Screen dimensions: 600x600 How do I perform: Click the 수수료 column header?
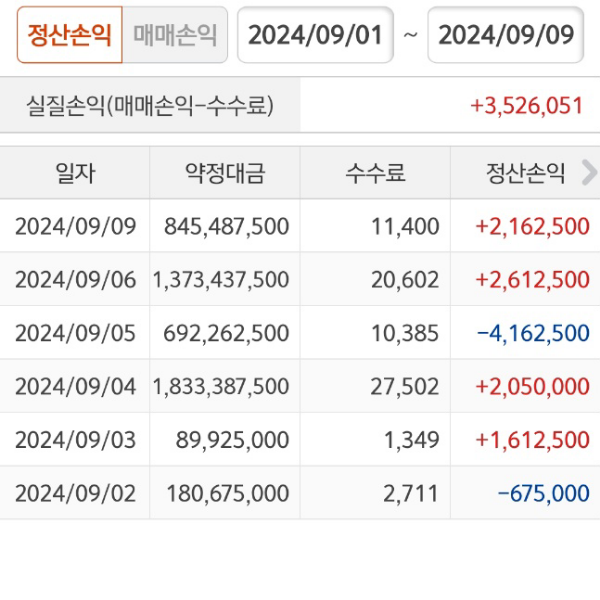click(x=375, y=173)
